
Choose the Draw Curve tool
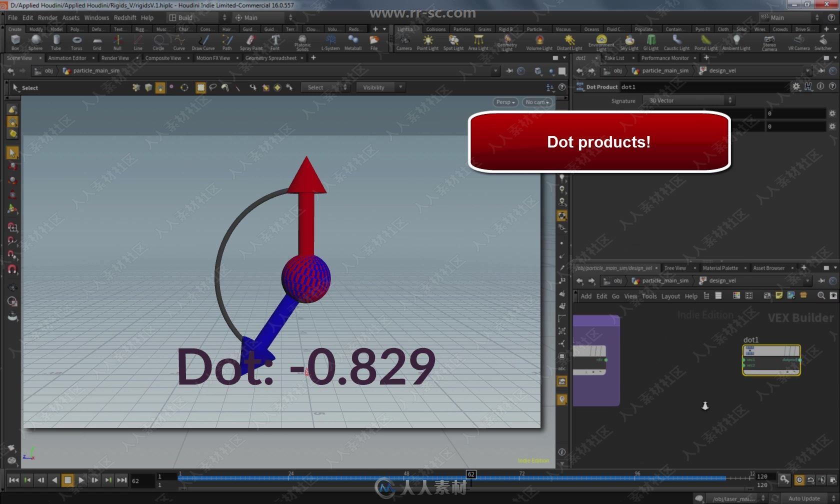(203, 42)
